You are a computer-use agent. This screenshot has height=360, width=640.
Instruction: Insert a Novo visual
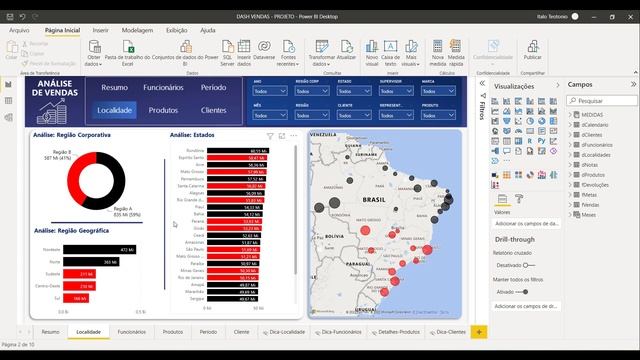pos(372,53)
